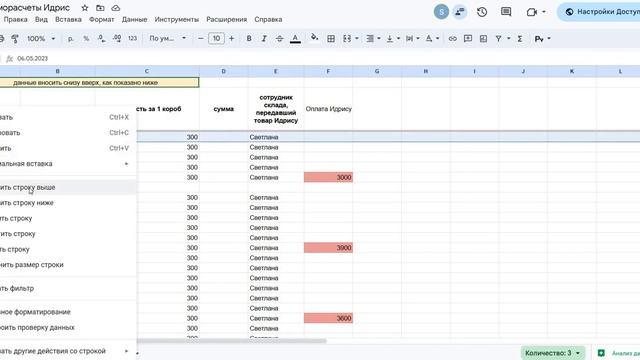
Task: Open the Вид menu
Action: point(41,19)
